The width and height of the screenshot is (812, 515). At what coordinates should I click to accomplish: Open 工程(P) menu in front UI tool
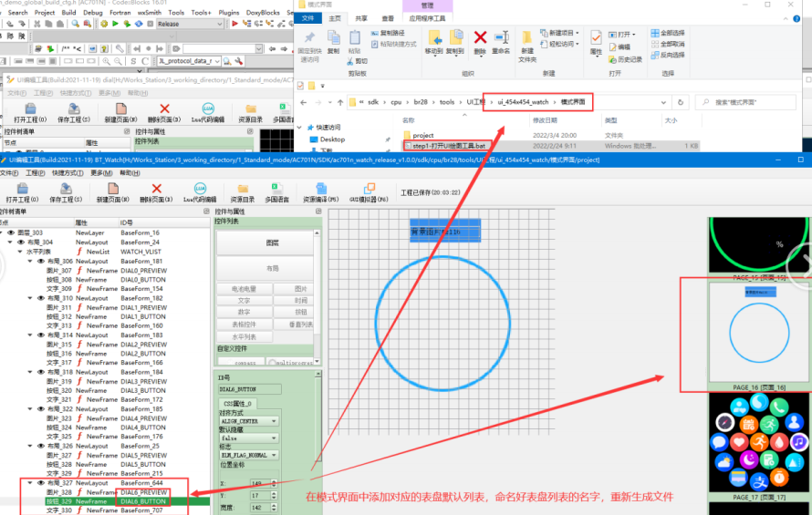[x=36, y=173]
